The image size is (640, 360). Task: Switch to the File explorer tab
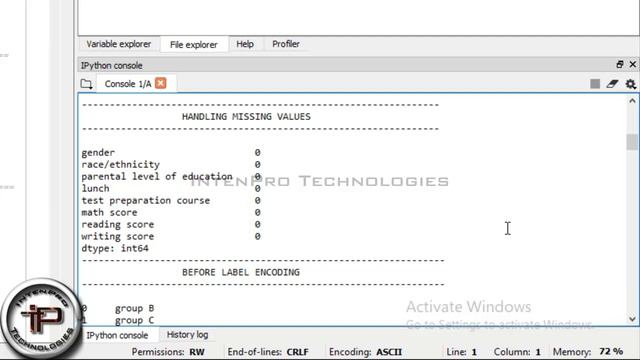click(193, 44)
